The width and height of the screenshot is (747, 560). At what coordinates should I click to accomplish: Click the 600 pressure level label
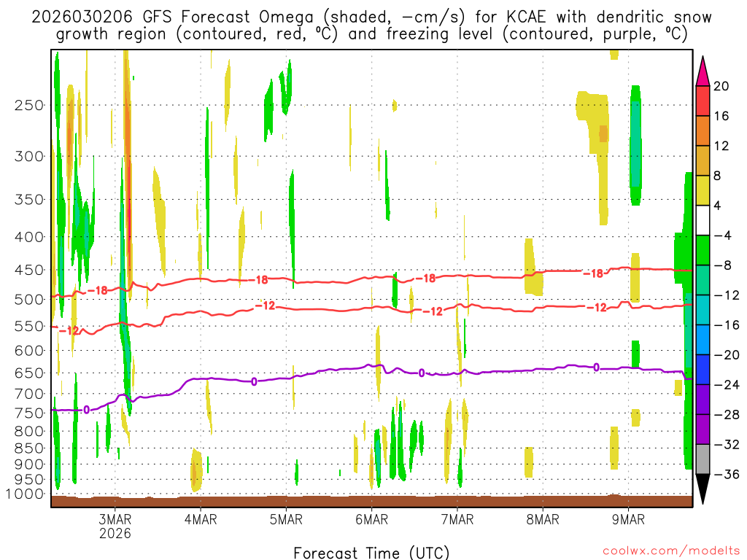tap(29, 351)
